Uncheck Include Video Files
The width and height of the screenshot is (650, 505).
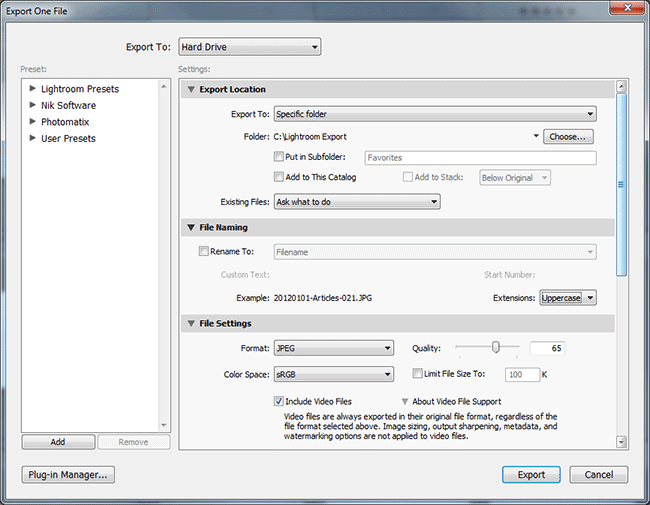click(x=279, y=401)
